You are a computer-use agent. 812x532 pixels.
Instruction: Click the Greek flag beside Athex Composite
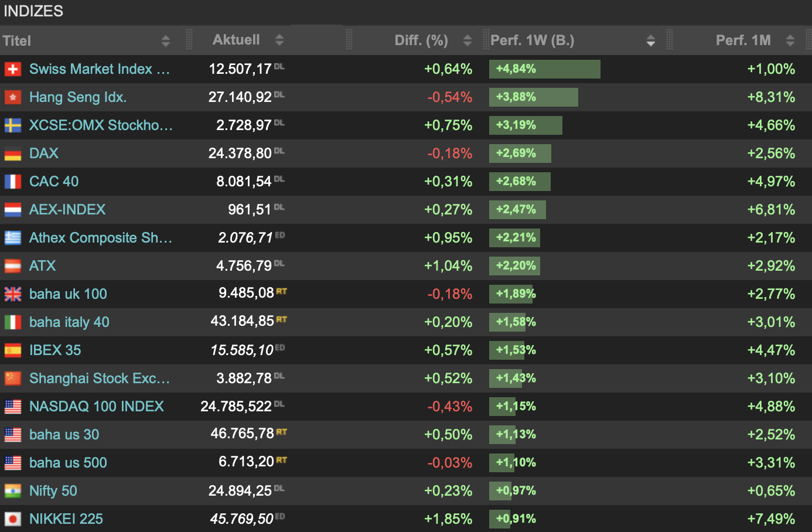pyautogui.click(x=13, y=238)
